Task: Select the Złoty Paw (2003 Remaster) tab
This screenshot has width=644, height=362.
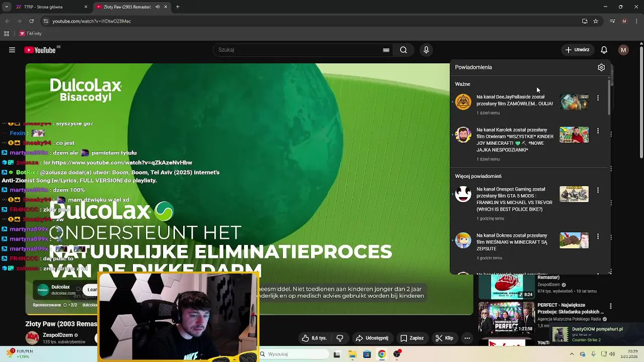Action: (128, 7)
